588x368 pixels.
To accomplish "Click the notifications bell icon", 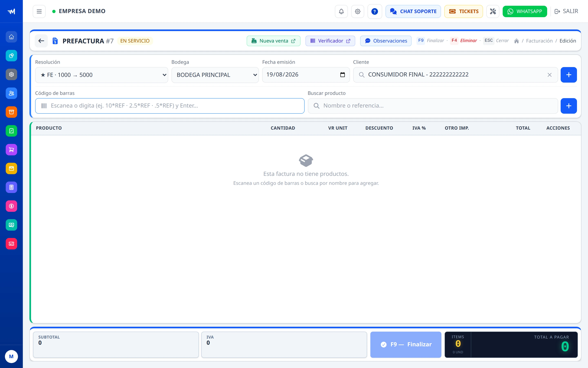I will click(x=341, y=11).
